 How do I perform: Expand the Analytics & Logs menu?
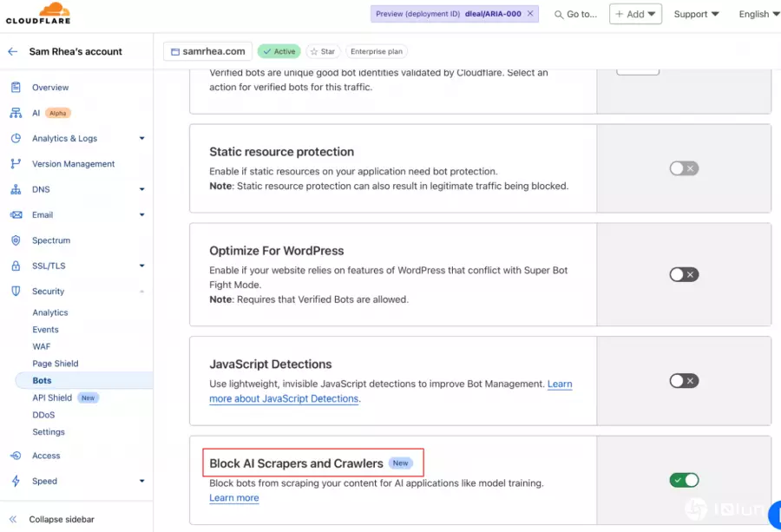pyautogui.click(x=142, y=139)
